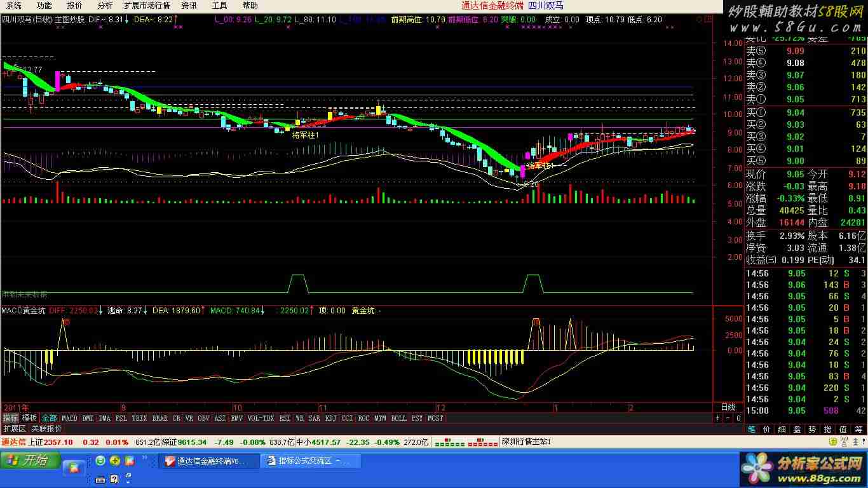The height and width of the screenshot is (488, 868).
Task: Select the 筹 tab in quote panel
Action: pos(858,430)
